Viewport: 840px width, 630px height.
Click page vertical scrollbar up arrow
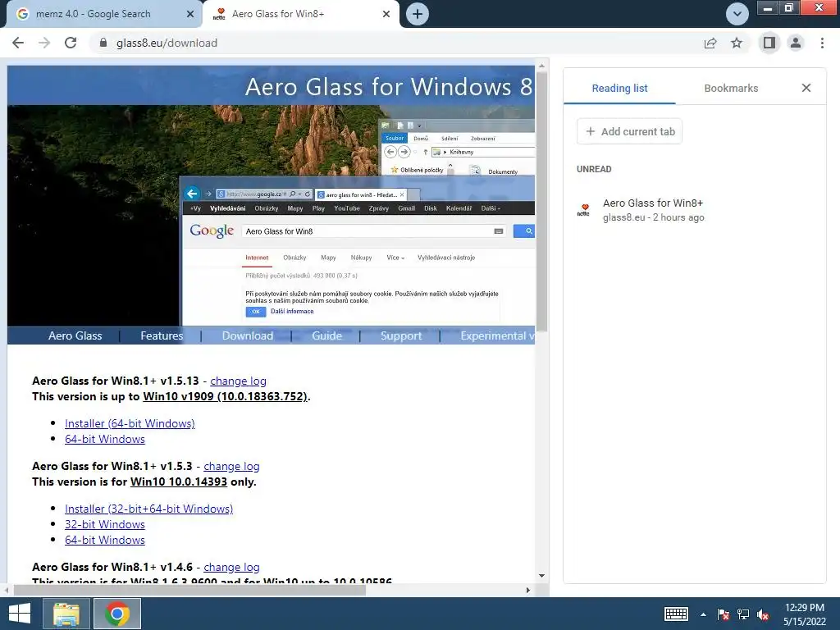pyautogui.click(x=541, y=66)
